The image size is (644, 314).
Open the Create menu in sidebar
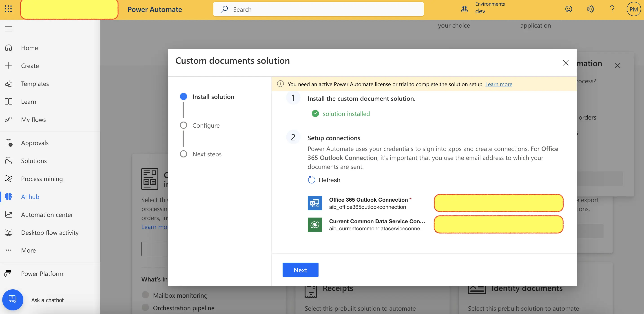point(30,65)
